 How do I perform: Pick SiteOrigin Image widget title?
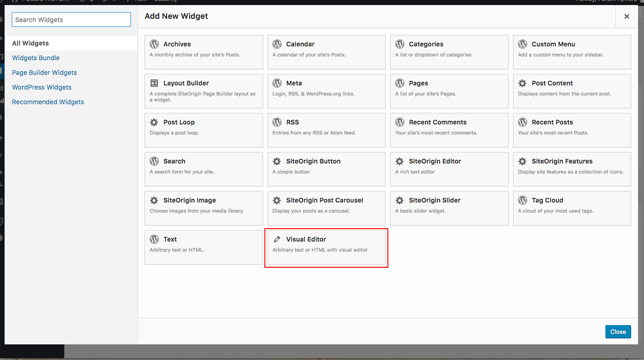click(190, 200)
